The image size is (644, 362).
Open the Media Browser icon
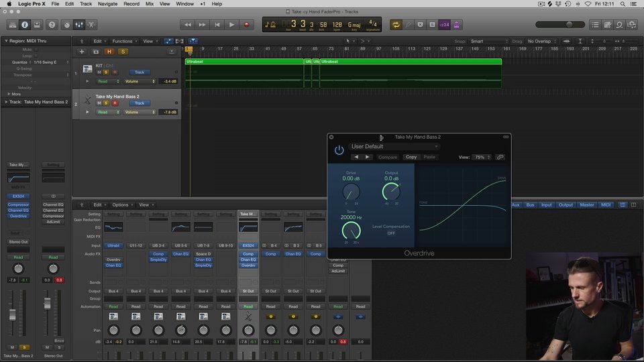pos(632,25)
